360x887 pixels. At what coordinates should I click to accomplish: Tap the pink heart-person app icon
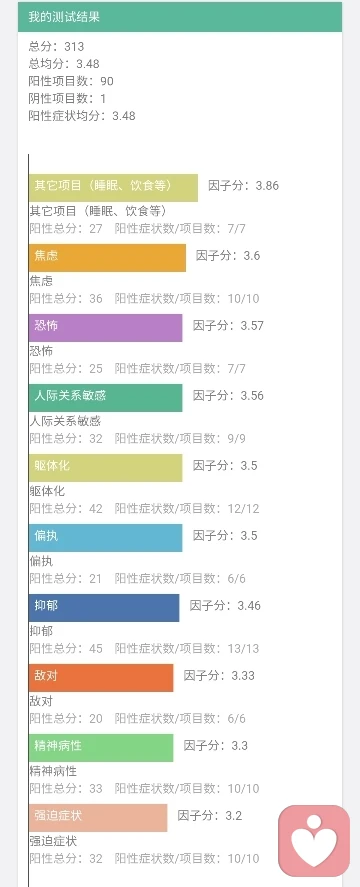click(x=314, y=841)
